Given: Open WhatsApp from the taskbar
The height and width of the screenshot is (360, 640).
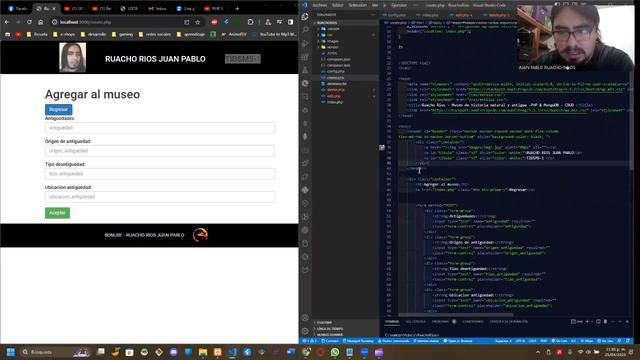Looking at the screenshot, I should [x=335, y=352].
